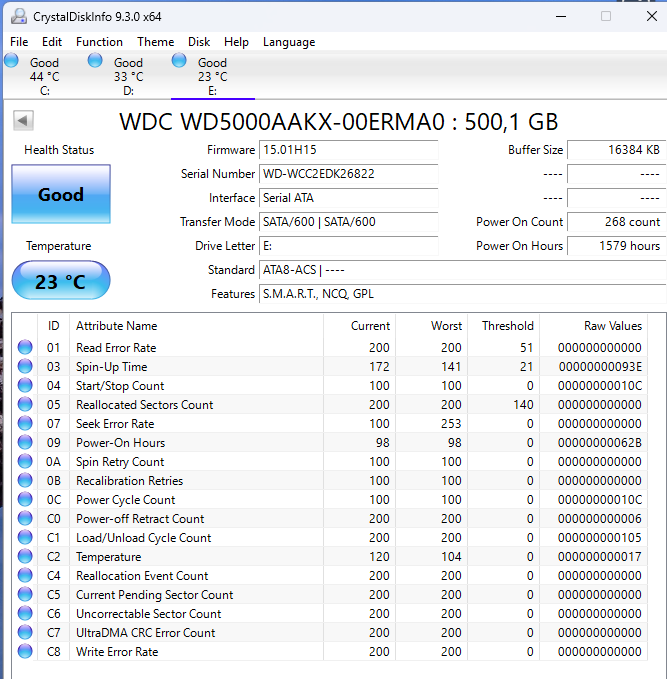Click the status orb for UltraDMA CRC Error Count
This screenshot has height=679, width=667.
click(x=25, y=633)
